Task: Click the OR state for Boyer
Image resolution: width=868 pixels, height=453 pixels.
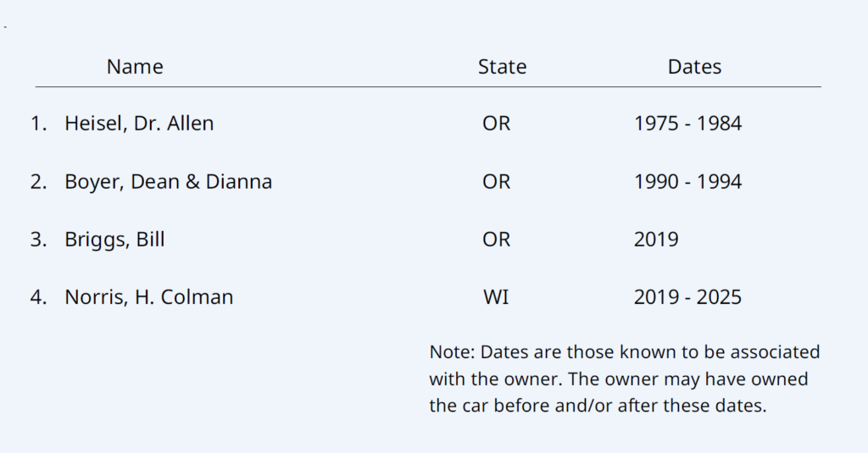Action: click(x=497, y=182)
